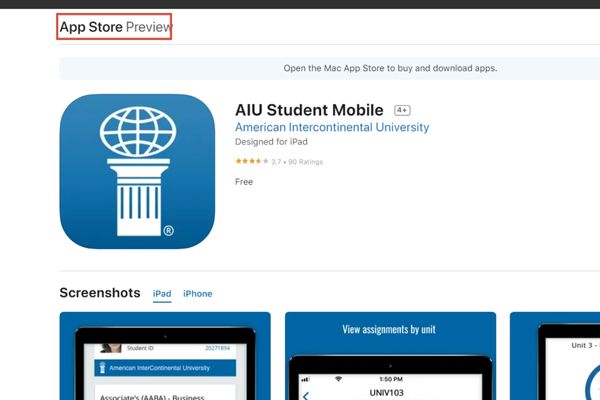Click the 4+ age rating badge
Viewport: 600px width, 400px height.
(402, 110)
